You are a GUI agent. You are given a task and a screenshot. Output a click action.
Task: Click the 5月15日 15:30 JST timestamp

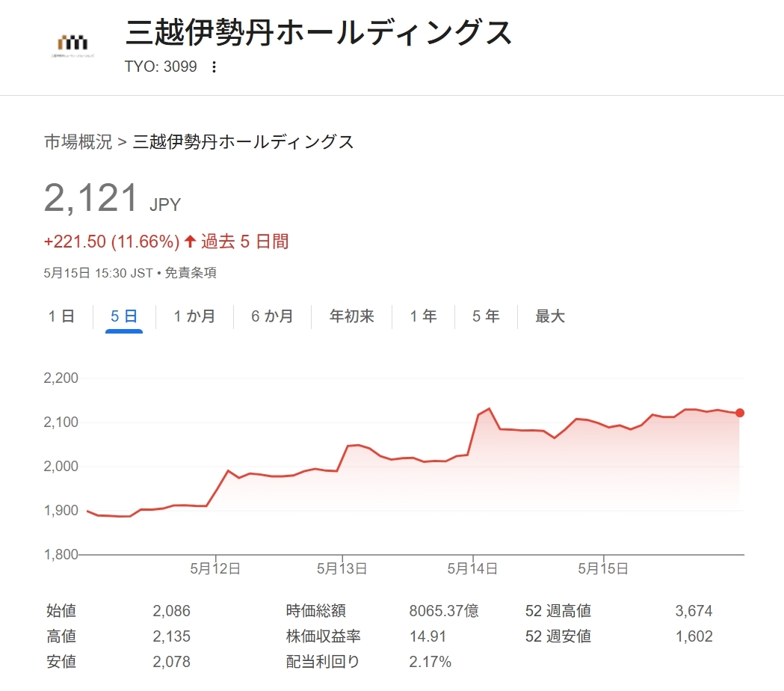[x=98, y=273]
